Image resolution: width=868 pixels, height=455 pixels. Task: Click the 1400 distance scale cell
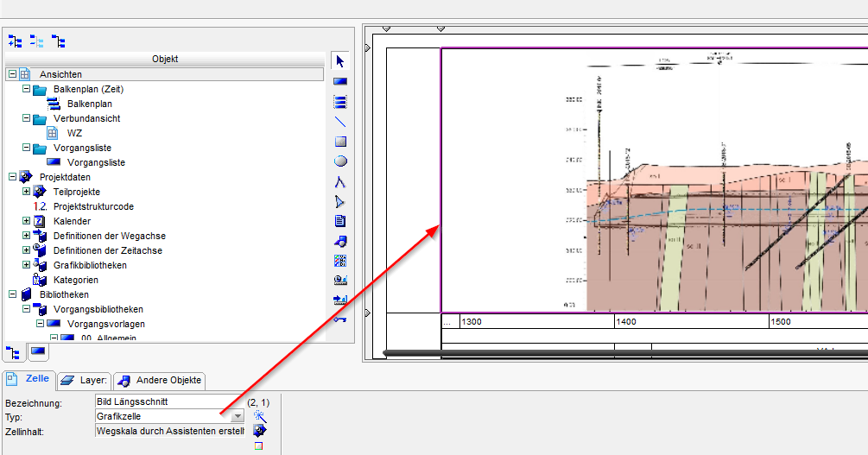pyautogui.click(x=692, y=321)
